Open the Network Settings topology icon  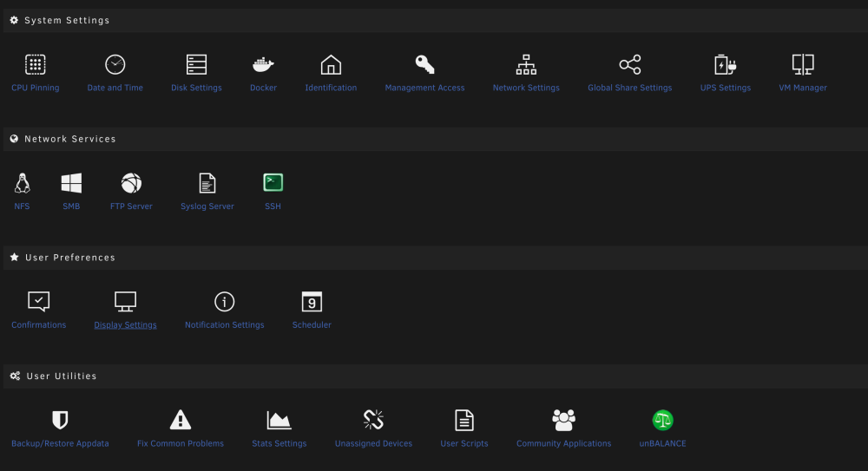[x=526, y=65]
